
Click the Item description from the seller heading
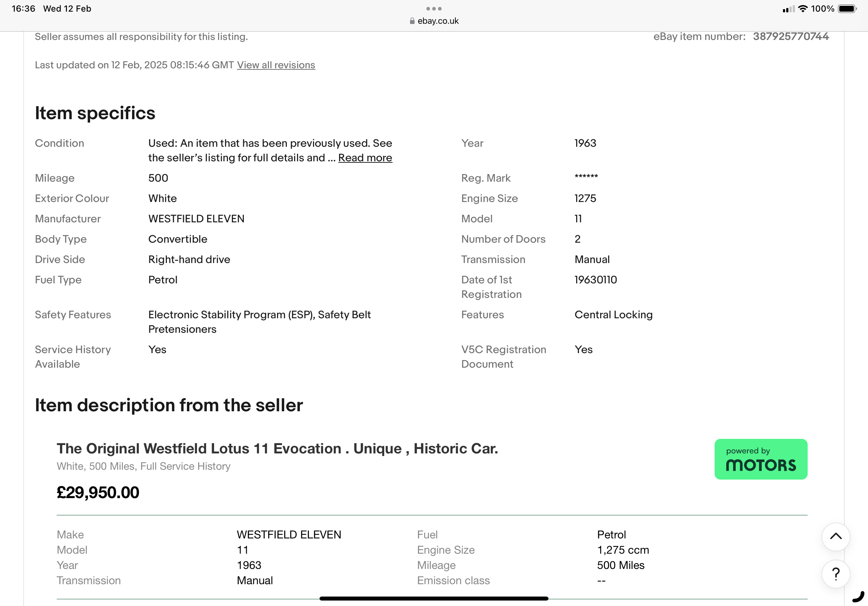click(169, 405)
